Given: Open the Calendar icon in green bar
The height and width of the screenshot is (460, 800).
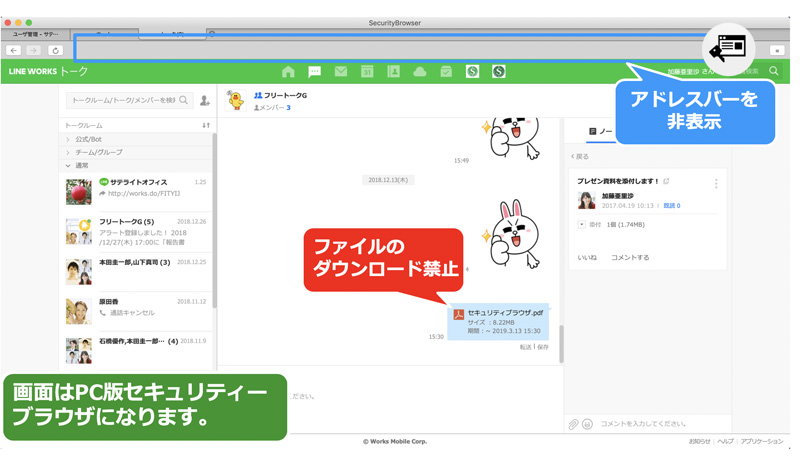Looking at the screenshot, I should click(x=367, y=71).
